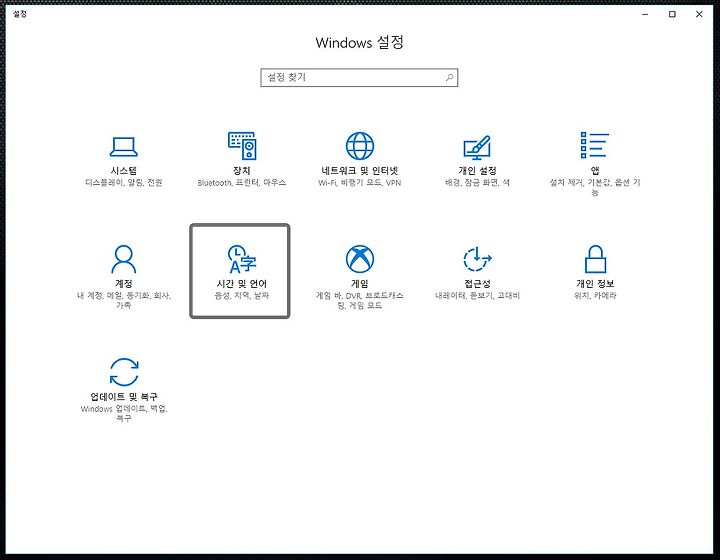
Task: Open the 장치 keyboard and speaker icon
Action: (x=242, y=146)
